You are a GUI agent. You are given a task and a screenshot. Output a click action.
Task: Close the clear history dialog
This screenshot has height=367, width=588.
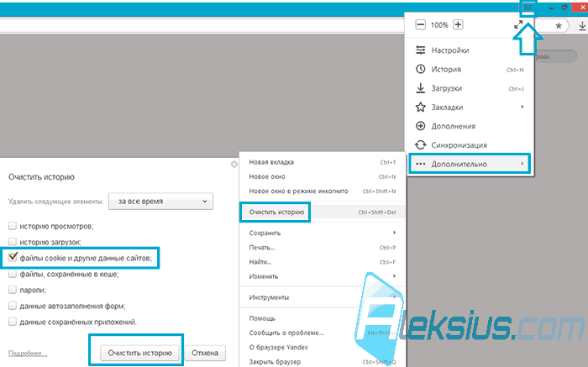point(234,165)
